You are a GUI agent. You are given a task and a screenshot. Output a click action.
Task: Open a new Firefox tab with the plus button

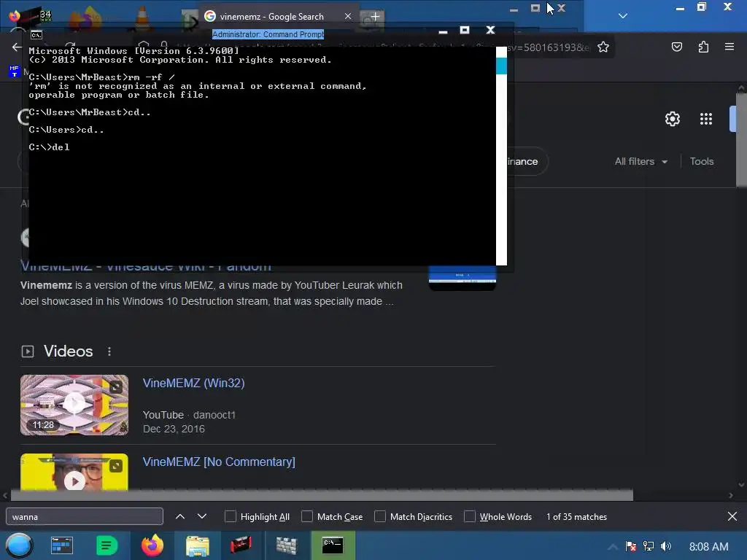375,17
